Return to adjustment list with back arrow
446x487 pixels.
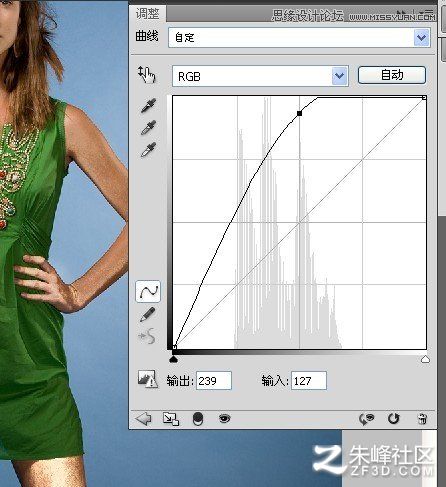(143, 419)
